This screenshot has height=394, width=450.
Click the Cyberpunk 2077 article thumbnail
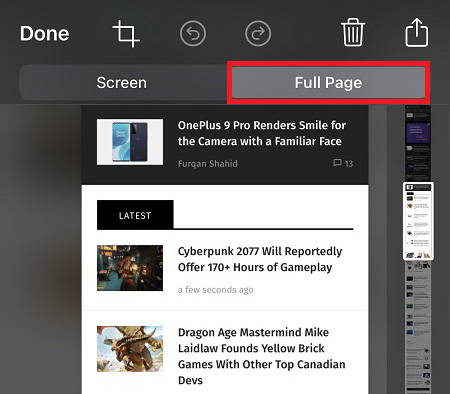[130, 268]
